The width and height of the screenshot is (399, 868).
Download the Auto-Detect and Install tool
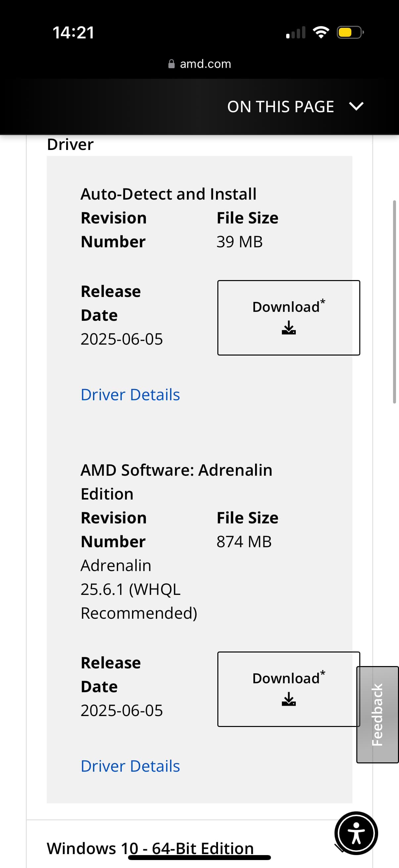pos(288,318)
